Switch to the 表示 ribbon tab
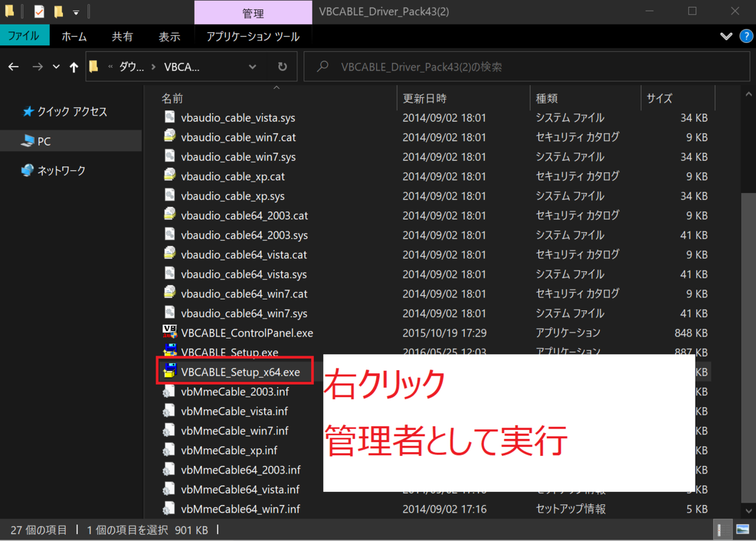The image size is (756, 541). [169, 37]
